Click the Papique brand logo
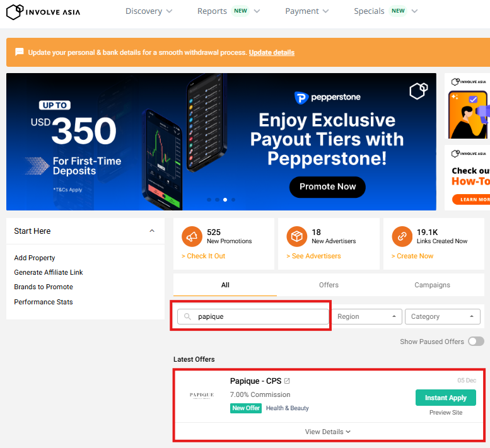490x448 pixels. [202, 395]
